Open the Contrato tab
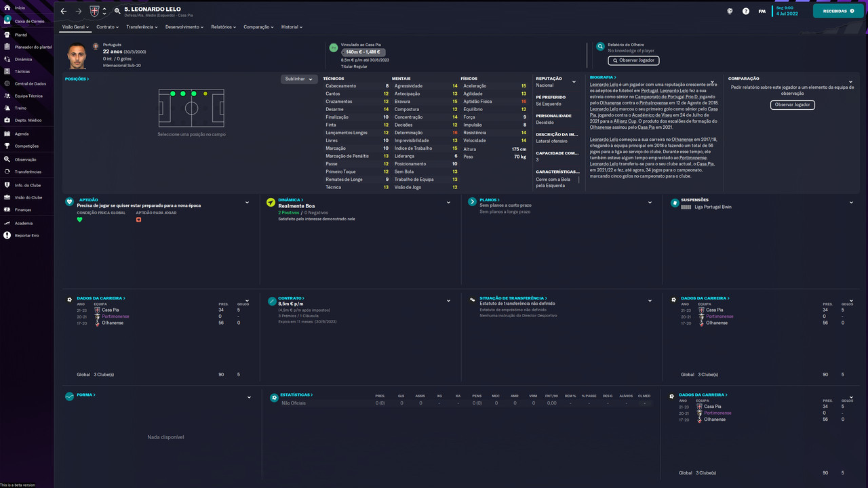Screen dimensions: 868x488 tap(107, 27)
